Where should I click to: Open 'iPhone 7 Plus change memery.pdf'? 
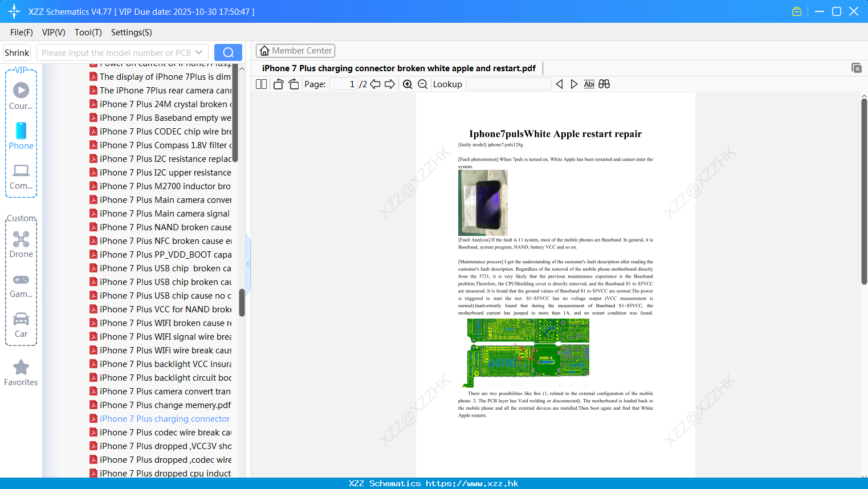point(161,405)
